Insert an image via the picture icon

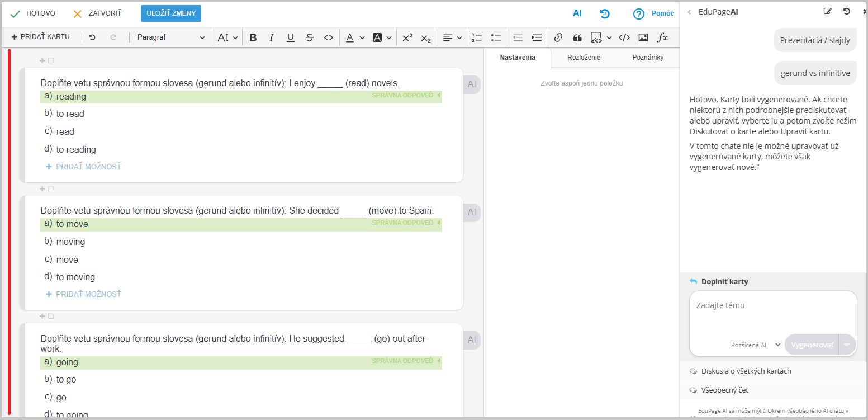click(x=643, y=37)
